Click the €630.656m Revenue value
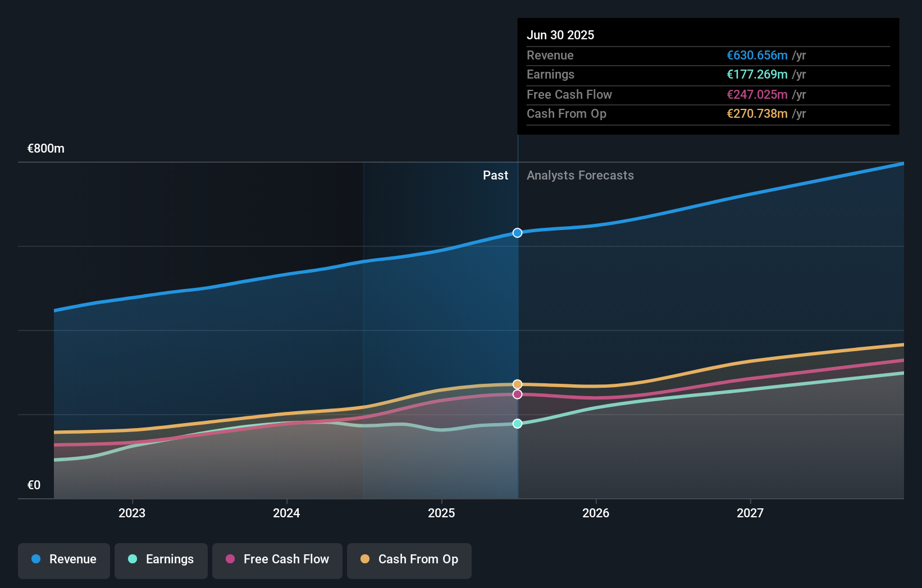 (756, 56)
